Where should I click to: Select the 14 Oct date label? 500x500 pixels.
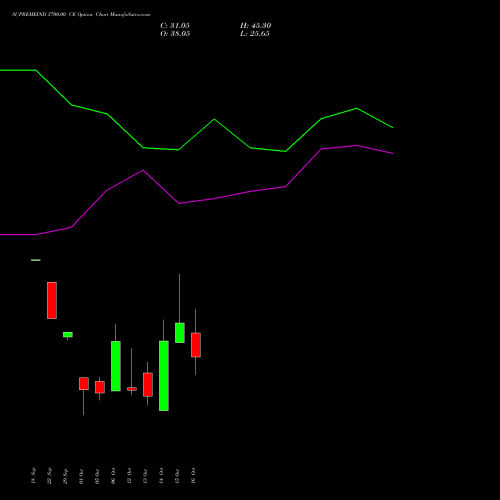click(161, 476)
